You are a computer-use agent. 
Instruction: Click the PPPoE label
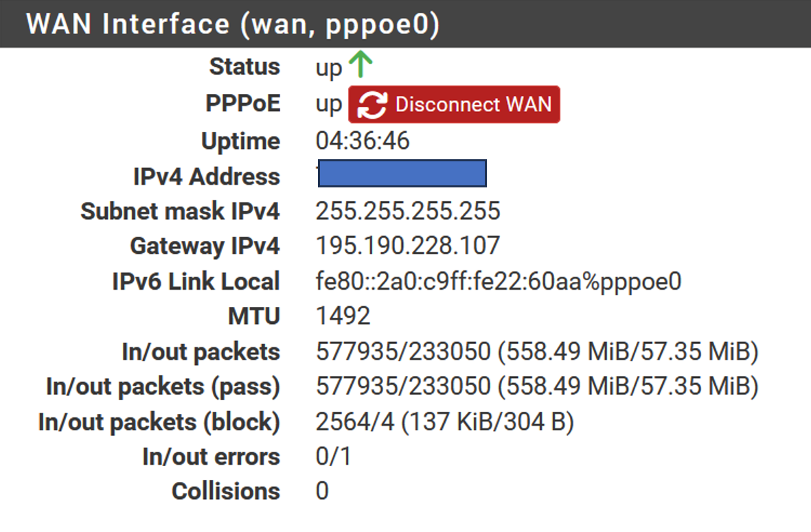(242, 103)
